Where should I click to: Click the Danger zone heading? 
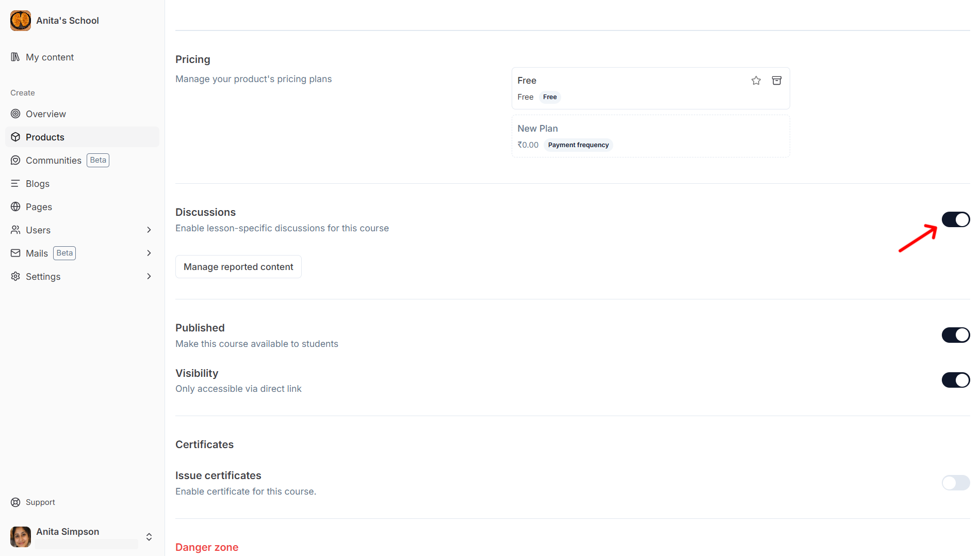(x=207, y=547)
